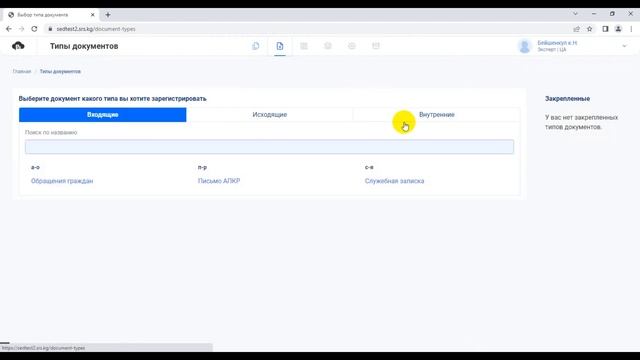Click Типы документов breadcrumb
640x360 pixels.
pos(60,71)
